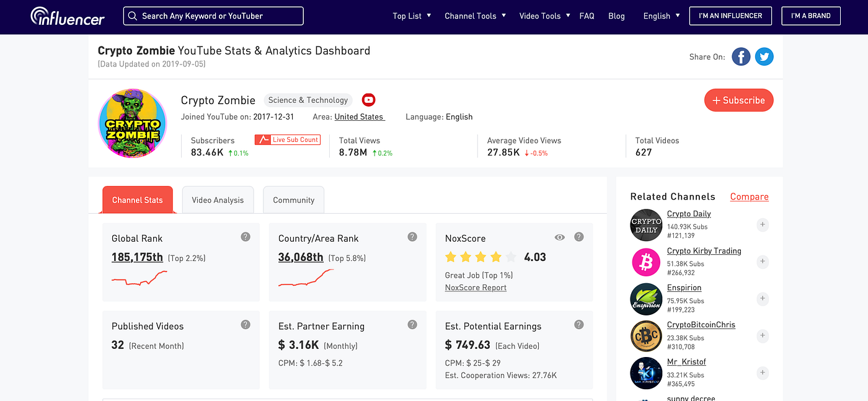Open Enspirion channel name link
Screen dimensions: 868x401
click(684, 288)
